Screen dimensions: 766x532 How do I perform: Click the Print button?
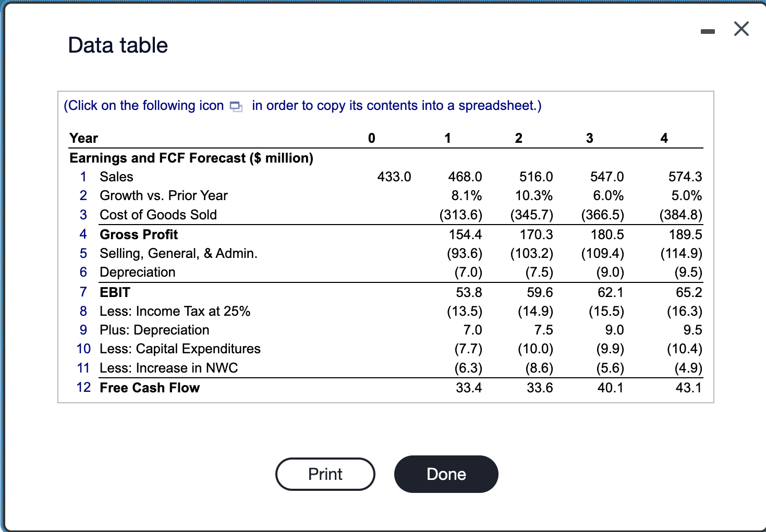[x=325, y=474]
